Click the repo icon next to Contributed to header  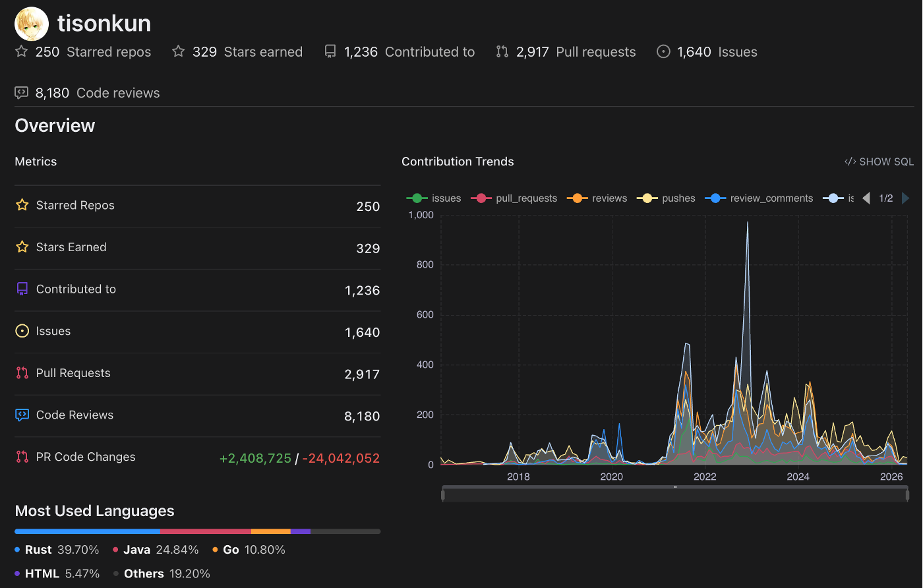point(330,51)
